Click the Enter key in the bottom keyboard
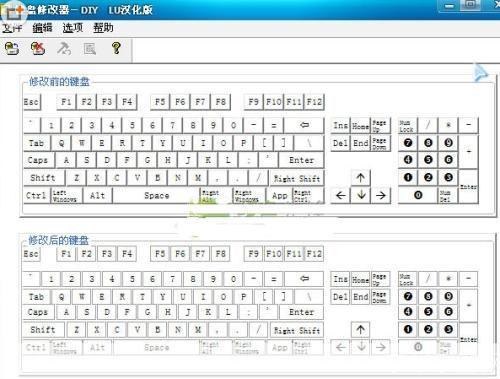The image size is (500, 379). click(x=301, y=312)
